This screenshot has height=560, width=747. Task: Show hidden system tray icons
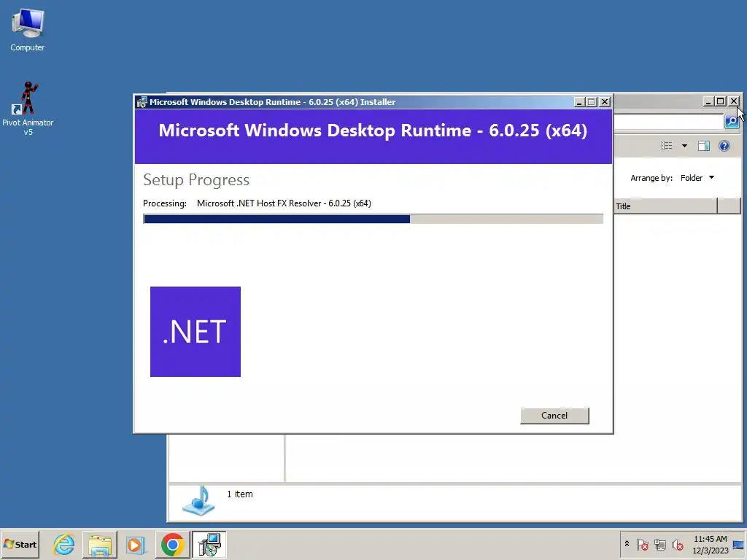click(x=627, y=544)
